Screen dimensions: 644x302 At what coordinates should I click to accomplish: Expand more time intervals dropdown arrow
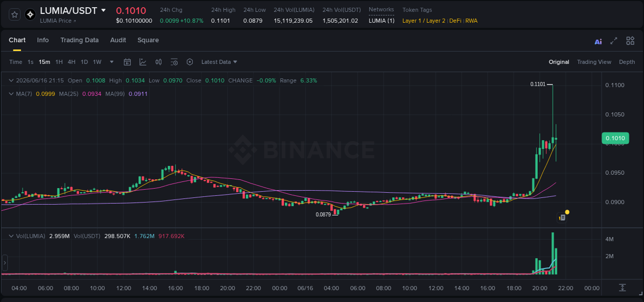point(112,62)
